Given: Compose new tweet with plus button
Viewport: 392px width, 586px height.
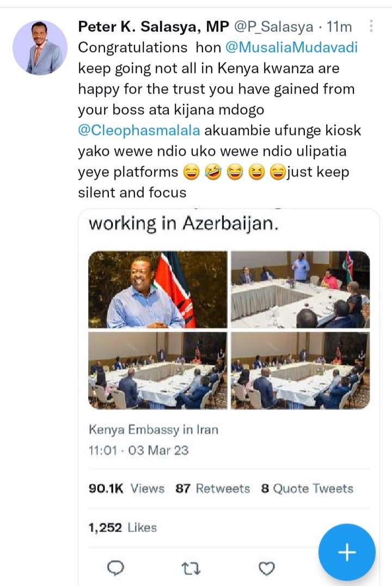Looking at the screenshot, I should [x=347, y=552].
